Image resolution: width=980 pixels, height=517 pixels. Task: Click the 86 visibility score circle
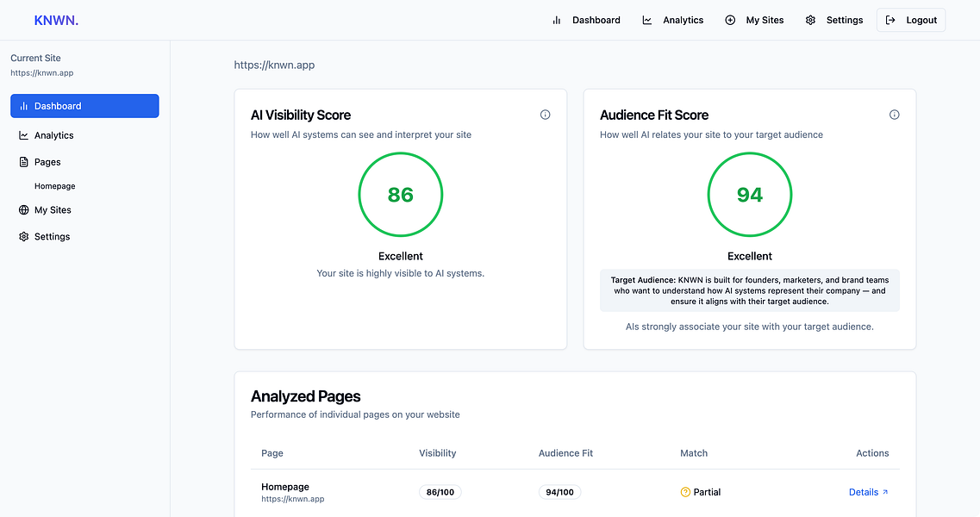click(x=401, y=195)
